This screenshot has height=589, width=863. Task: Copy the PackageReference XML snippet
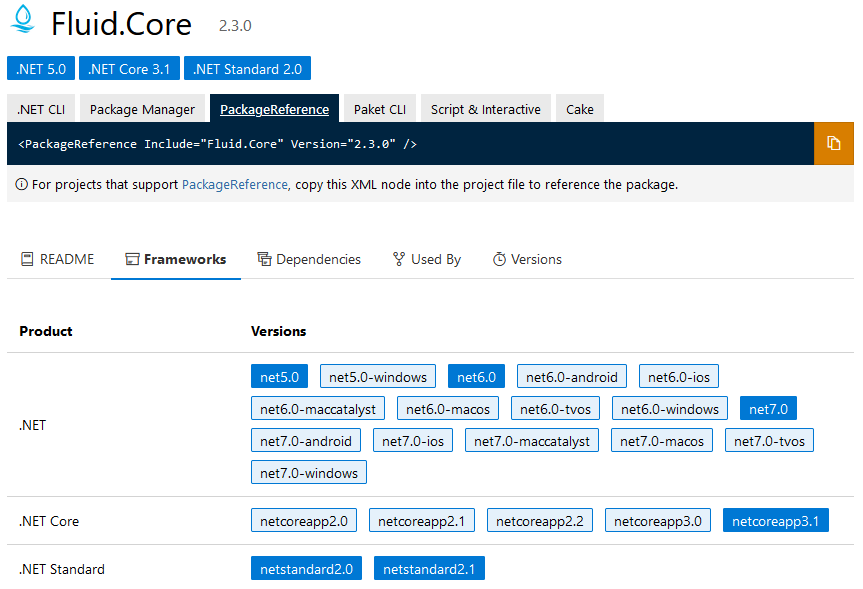point(833,144)
